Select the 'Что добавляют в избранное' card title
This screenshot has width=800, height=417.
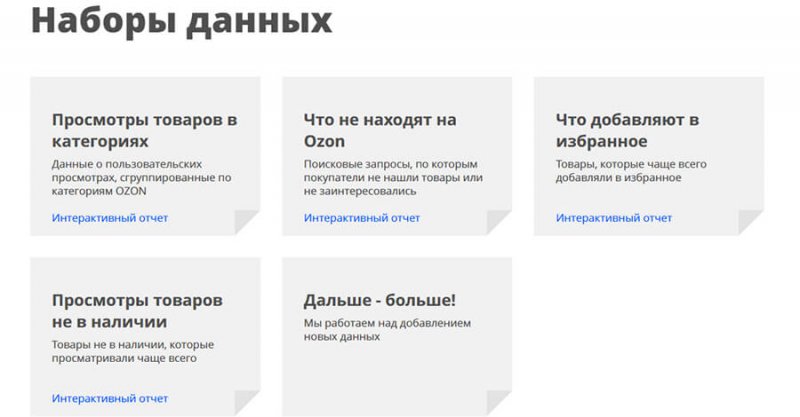pyautogui.click(x=627, y=130)
